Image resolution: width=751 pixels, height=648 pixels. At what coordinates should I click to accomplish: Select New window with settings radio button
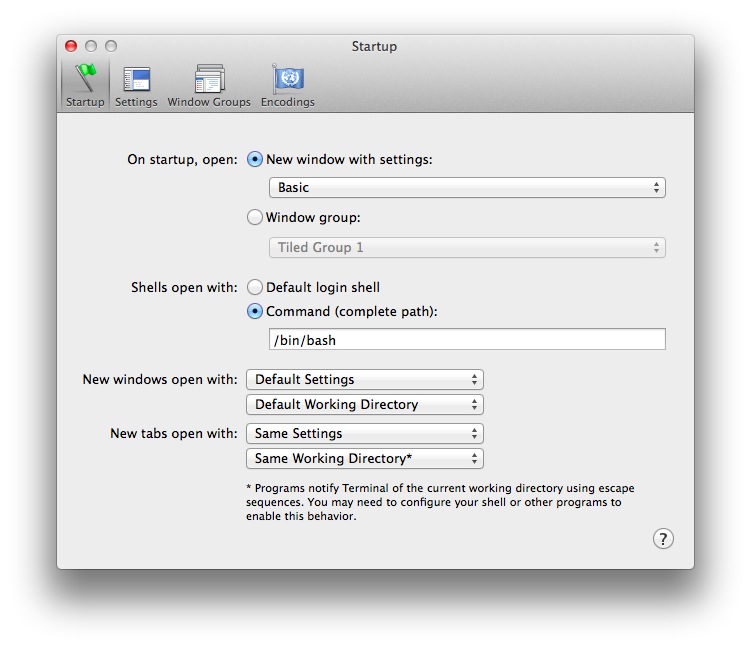click(x=255, y=159)
